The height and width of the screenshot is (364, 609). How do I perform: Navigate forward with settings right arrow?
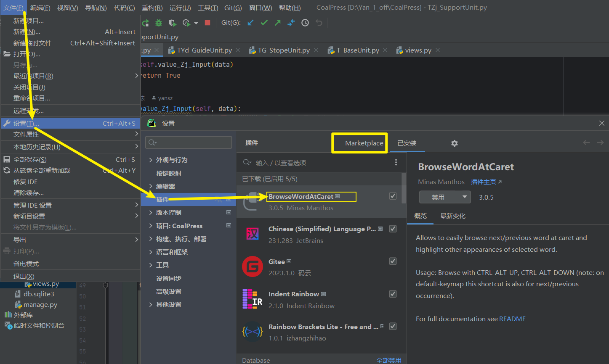click(x=600, y=142)
